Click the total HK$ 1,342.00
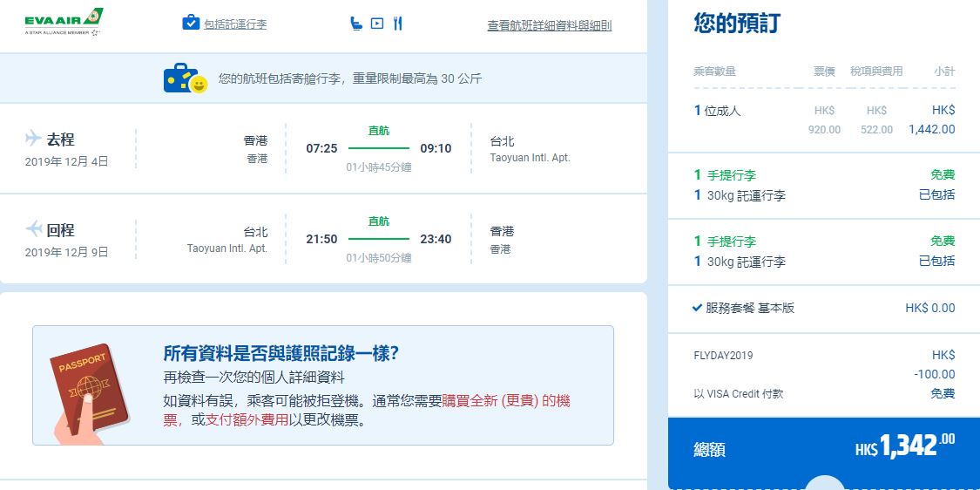Image resolution: width=980 pixels, height=490 pixels. 905,446
